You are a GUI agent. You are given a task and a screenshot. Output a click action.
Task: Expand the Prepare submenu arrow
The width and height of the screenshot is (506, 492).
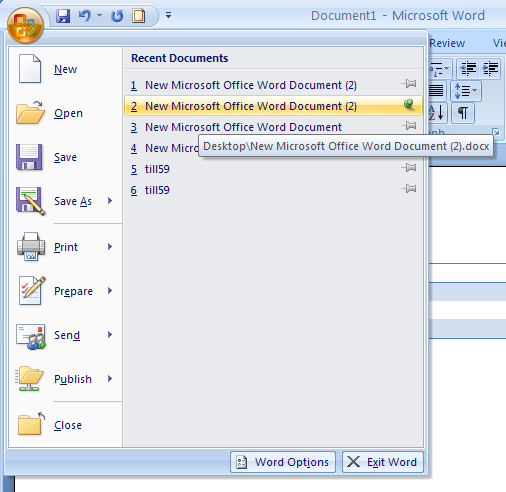click(x=110, y=291)
